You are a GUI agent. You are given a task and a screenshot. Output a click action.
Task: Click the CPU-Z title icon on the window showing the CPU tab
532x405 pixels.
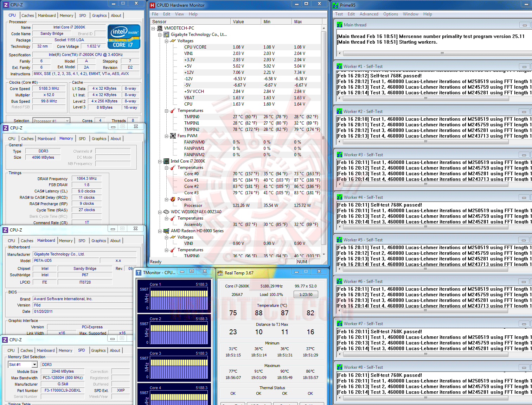[x=6, y=5]
